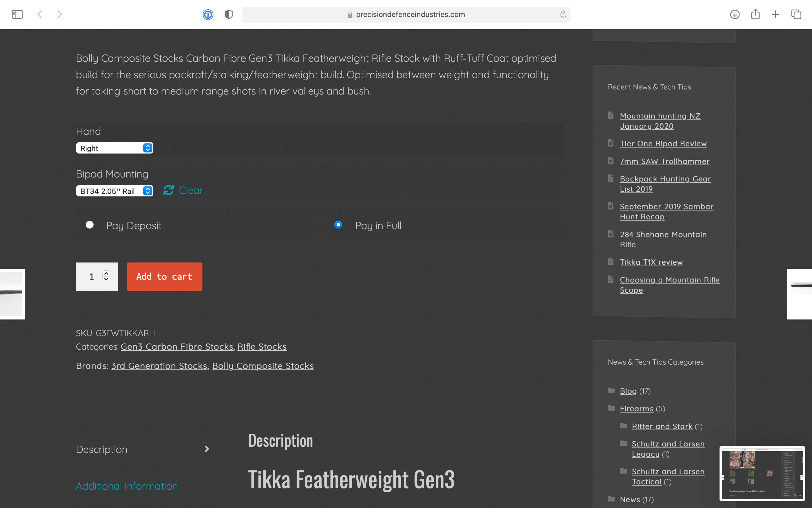Click document icon beside 7mm SAW Trollhammer
The height and width of the screenshot is (508, 812).
pos(611,161)
